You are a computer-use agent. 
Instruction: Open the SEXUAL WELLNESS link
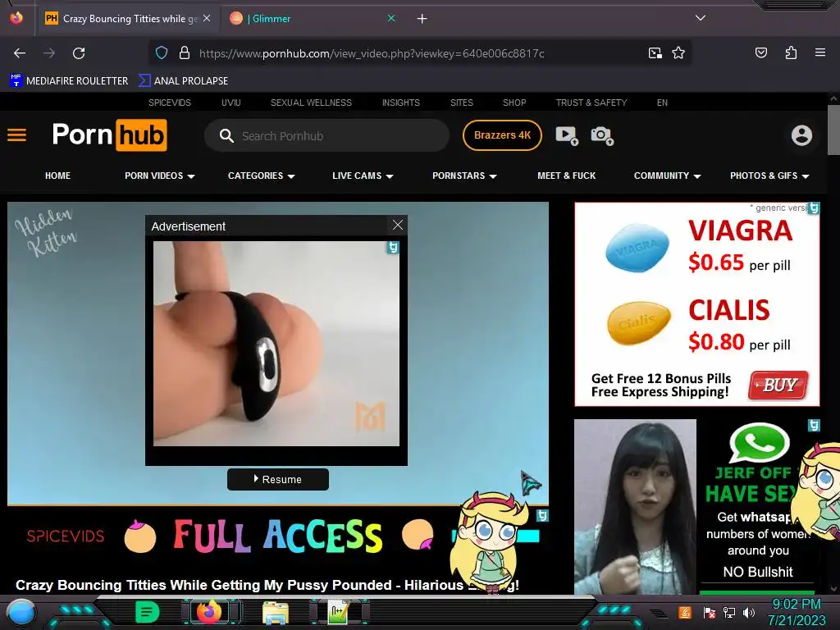click(311, 103)
